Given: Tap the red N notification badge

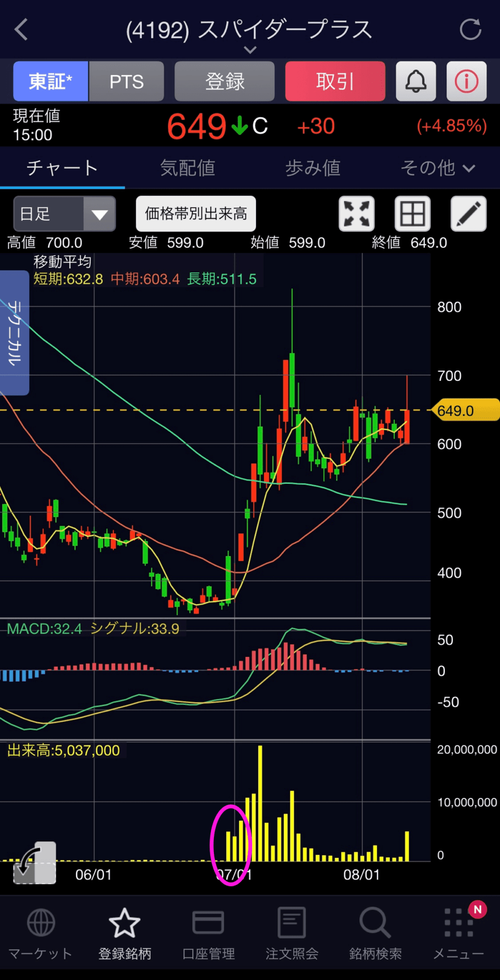Looking at the screenshot, I should coord(478,910).
